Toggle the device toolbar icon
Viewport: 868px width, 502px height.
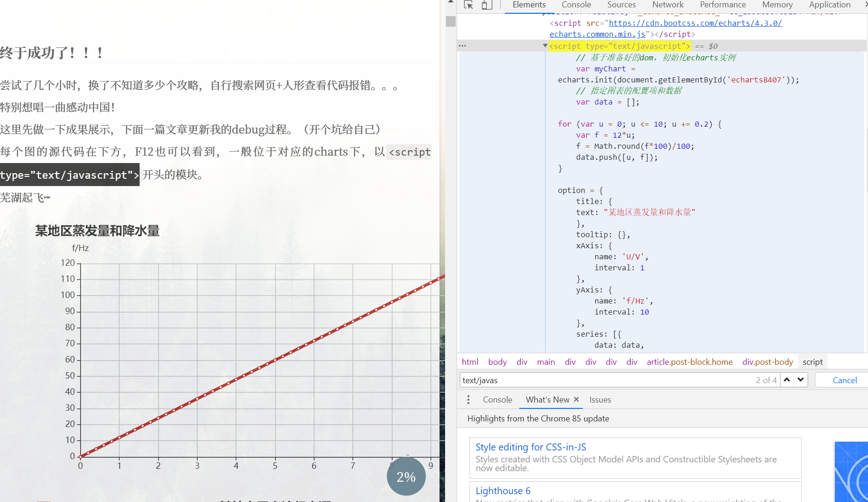pos(487,5)
